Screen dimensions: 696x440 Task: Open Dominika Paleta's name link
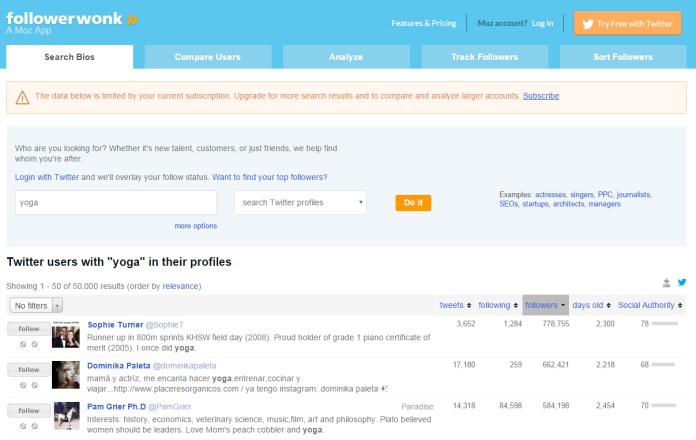click(119, 366)
